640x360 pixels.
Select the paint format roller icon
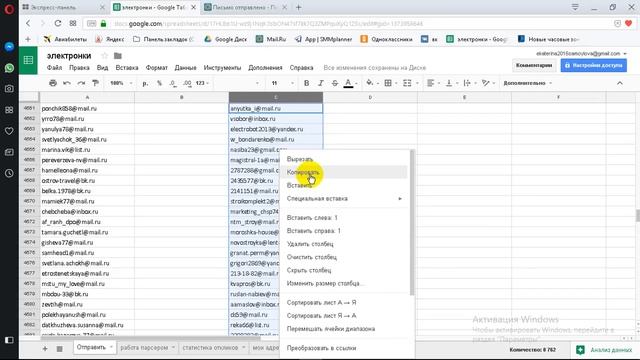pos(96,83)
